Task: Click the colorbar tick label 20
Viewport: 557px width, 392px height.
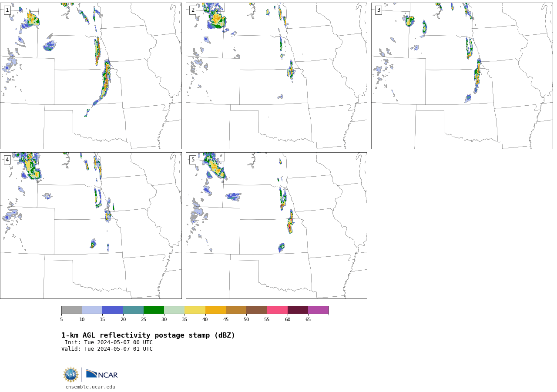Action: (123, 320)
